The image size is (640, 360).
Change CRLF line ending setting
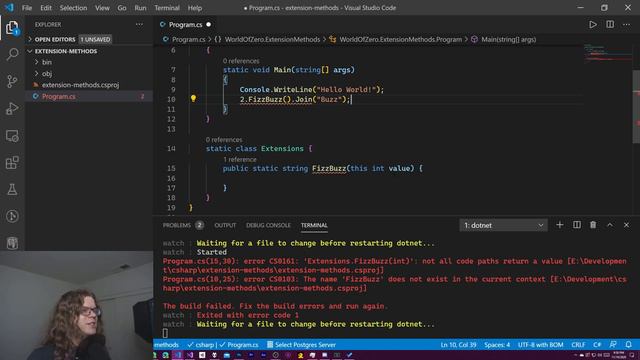point(578,345)
